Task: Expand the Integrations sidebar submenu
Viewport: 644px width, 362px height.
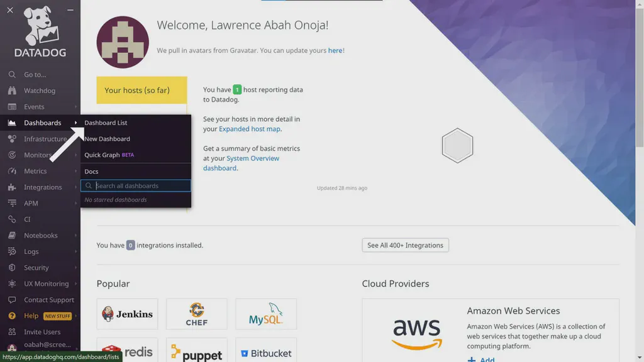Action: pyautogui.click(x=75, y=187)
